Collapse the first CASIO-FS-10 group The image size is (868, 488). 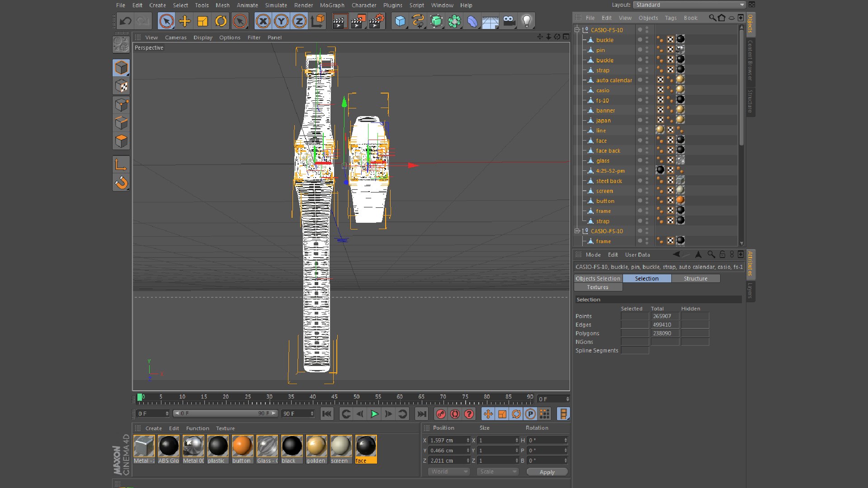(x=577, y=30)
